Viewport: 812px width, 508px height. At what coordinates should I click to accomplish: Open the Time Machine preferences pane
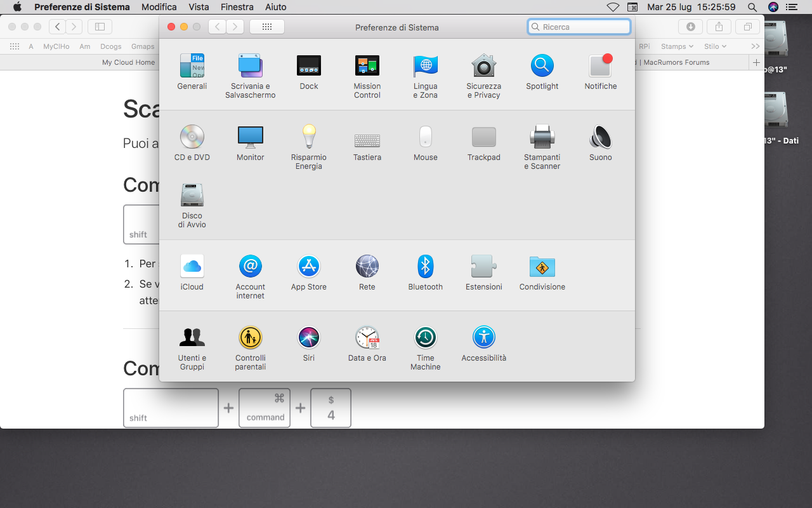426,348
